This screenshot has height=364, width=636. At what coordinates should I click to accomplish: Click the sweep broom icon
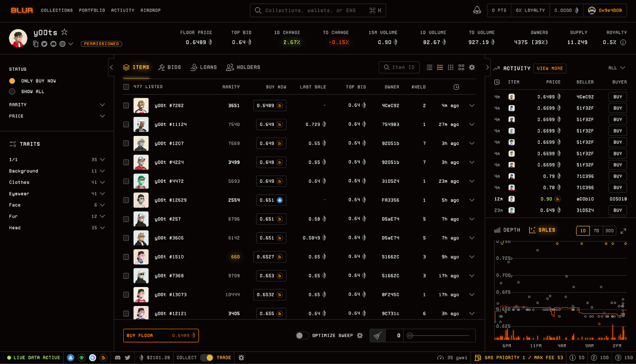tap(378, 336)
